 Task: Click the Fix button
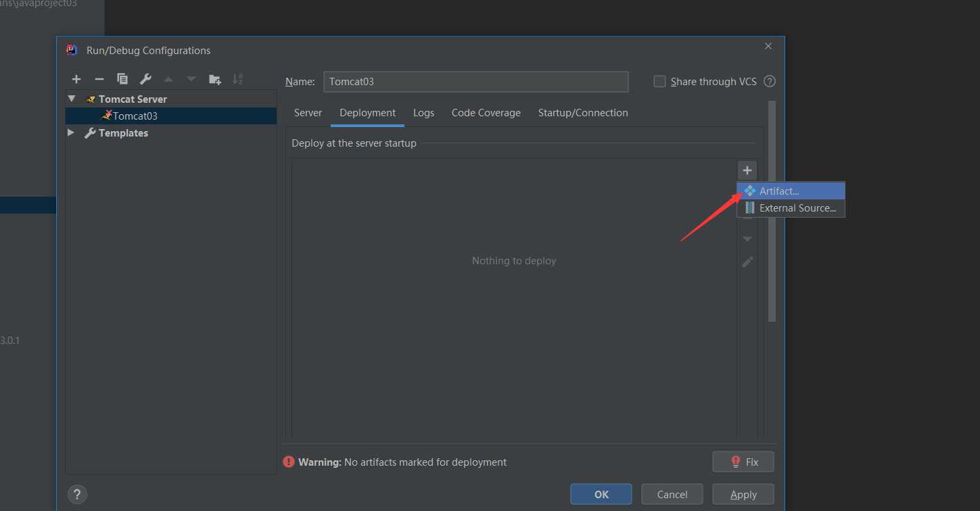point(743,462)
